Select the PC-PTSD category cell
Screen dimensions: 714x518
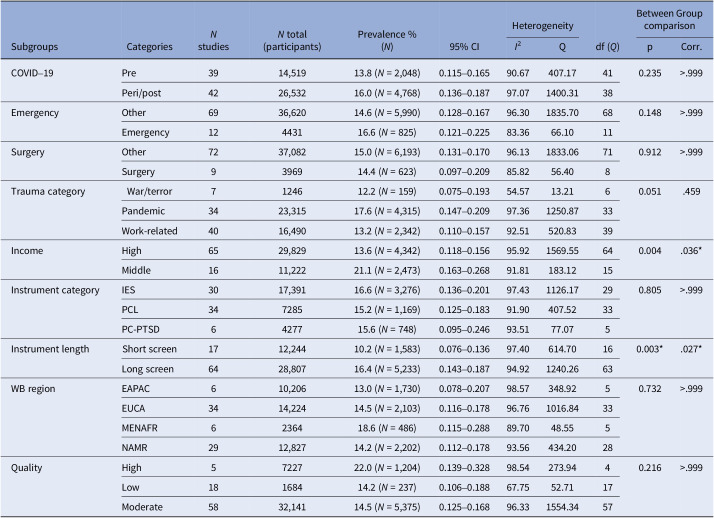140,330
